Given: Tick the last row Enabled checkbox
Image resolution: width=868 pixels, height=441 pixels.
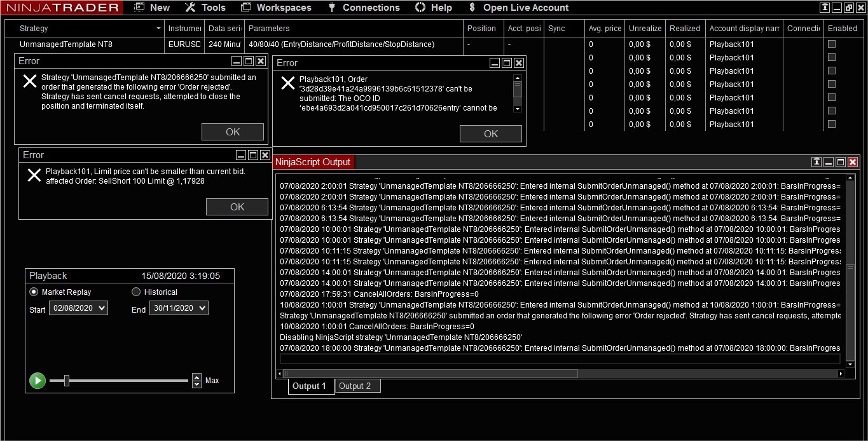Looking at the screenshot, I should pos(832,124).
